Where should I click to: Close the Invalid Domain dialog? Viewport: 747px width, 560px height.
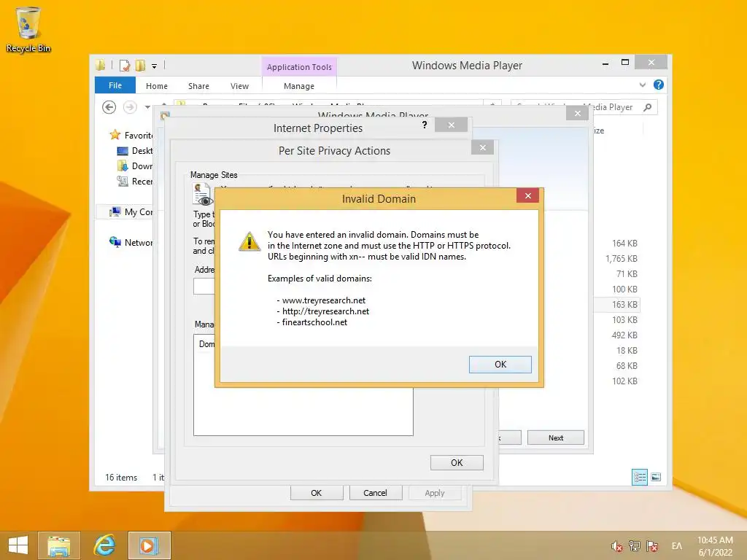tap(528, 195)
